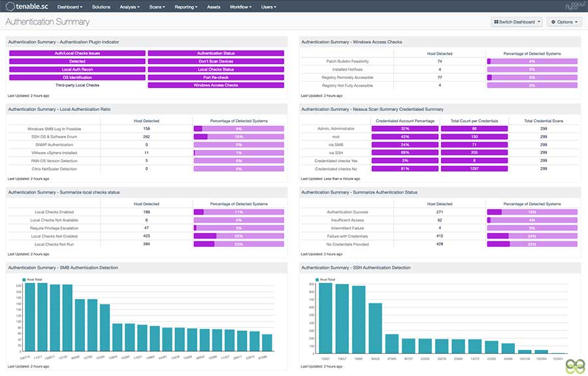Image resolution: width=588 pixels, height=376 pixels.
Task: Expand the Reporting menu
Action: click(x=187, y=7)
